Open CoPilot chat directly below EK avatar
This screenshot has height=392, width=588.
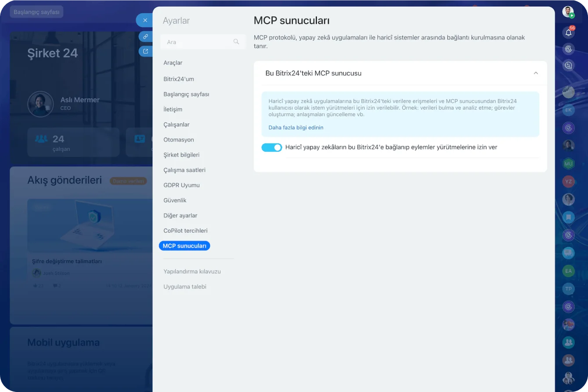[569, 128]
